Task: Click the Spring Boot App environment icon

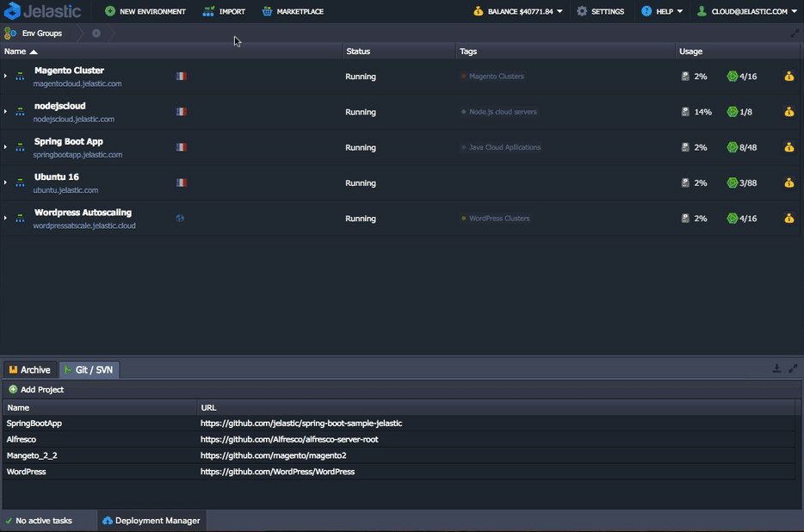Action: click(20, 147)
